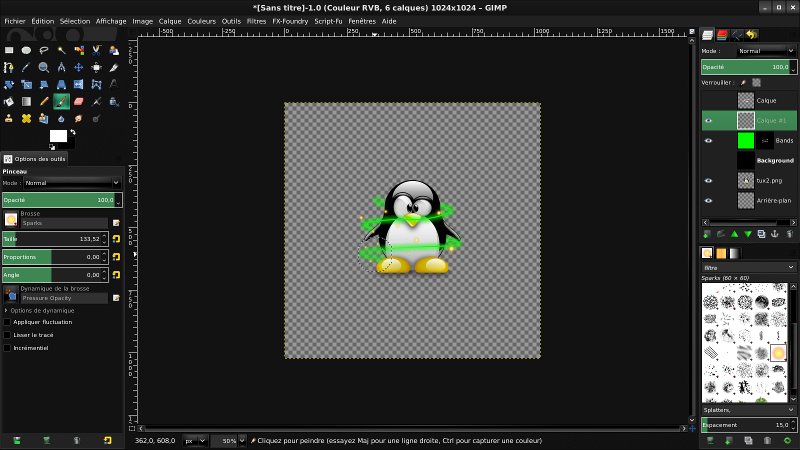Viewport: 800px width, 450px height.
Task: Open the Pinceau Mode dropdown
Action: click(x=72, y=183)
